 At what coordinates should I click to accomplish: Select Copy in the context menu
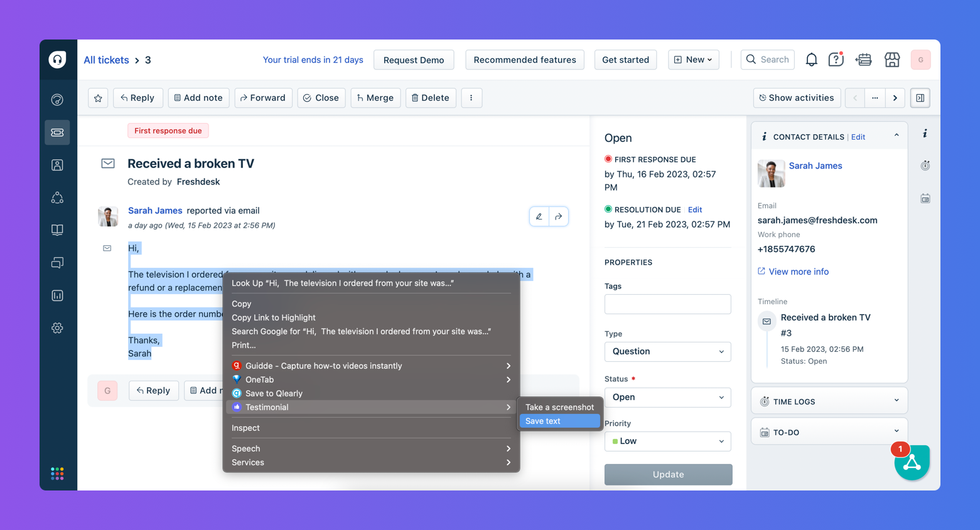pyautogui.click(x=371, y=304)
